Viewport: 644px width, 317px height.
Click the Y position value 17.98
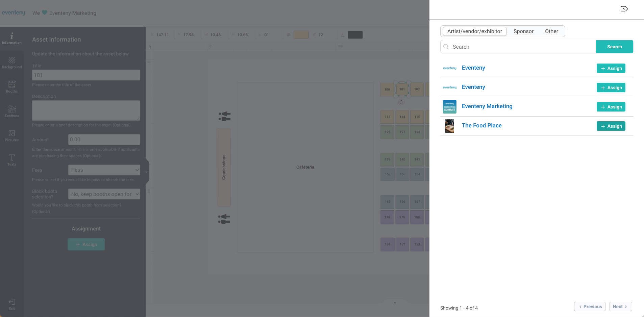pyautogui.click(x=188, y=35)
